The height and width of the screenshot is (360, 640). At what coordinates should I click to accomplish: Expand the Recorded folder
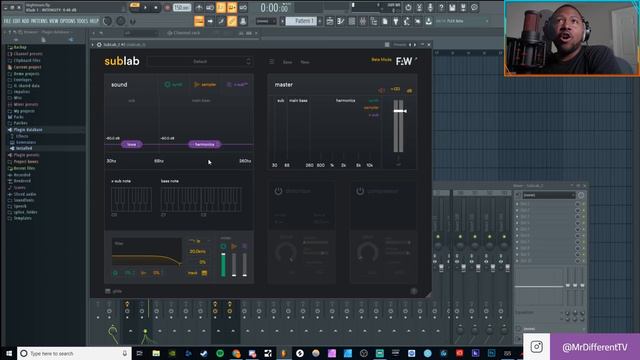point(19,175)
